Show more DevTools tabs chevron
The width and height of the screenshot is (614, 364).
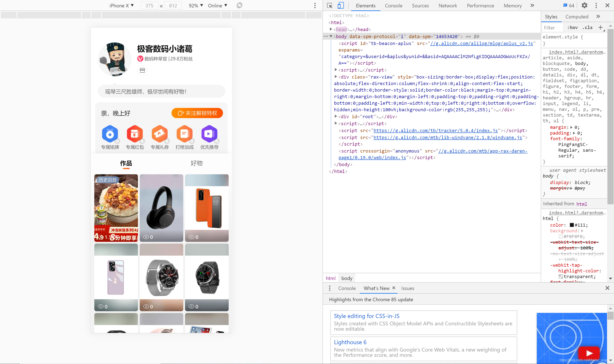click(532, 5)
